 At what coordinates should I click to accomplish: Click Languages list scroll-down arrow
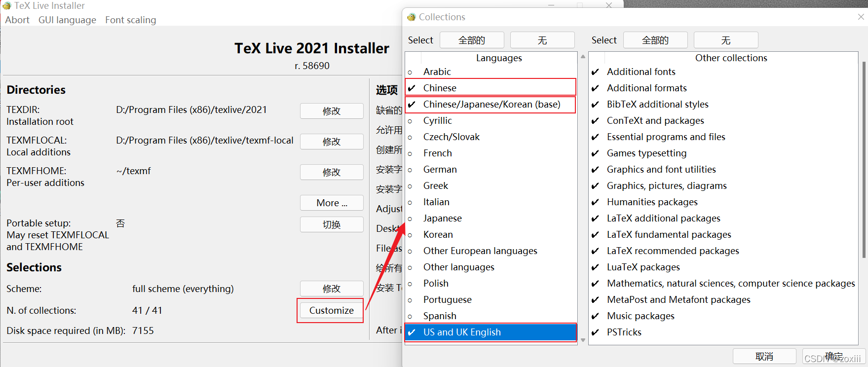[x=583, y=340]
